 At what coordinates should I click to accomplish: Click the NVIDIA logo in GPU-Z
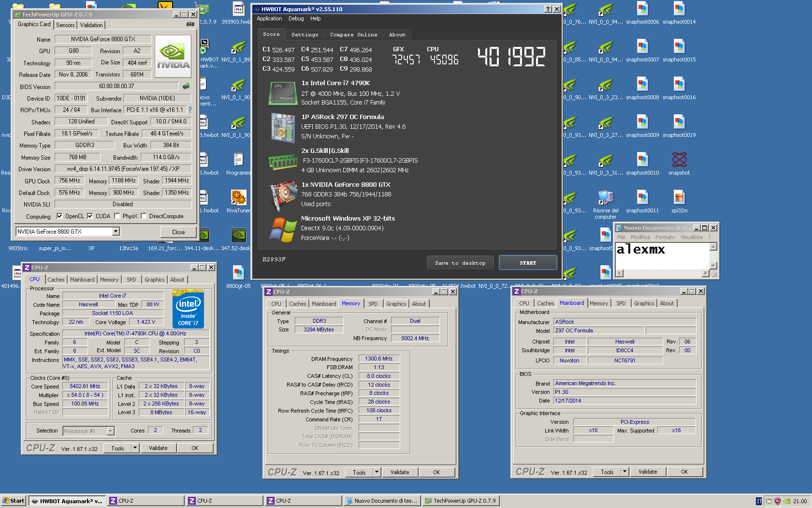[173, 56]
